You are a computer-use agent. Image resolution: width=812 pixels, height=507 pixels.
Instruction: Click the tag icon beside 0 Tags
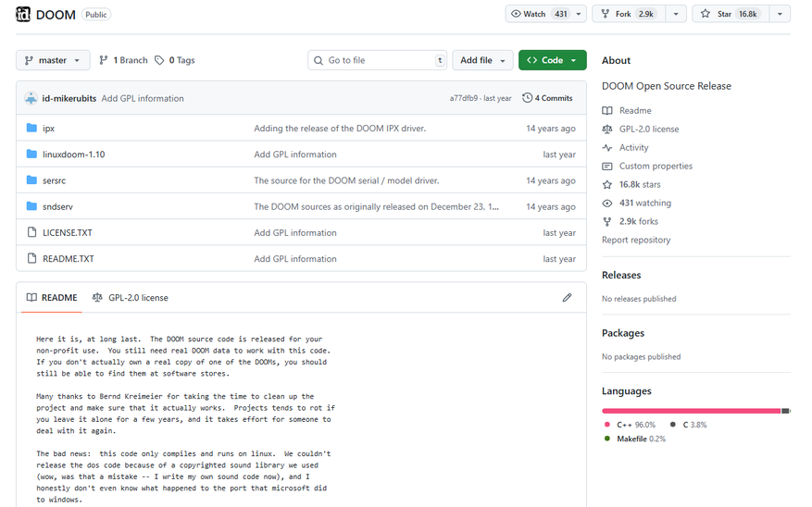click(x=160, y=60)
